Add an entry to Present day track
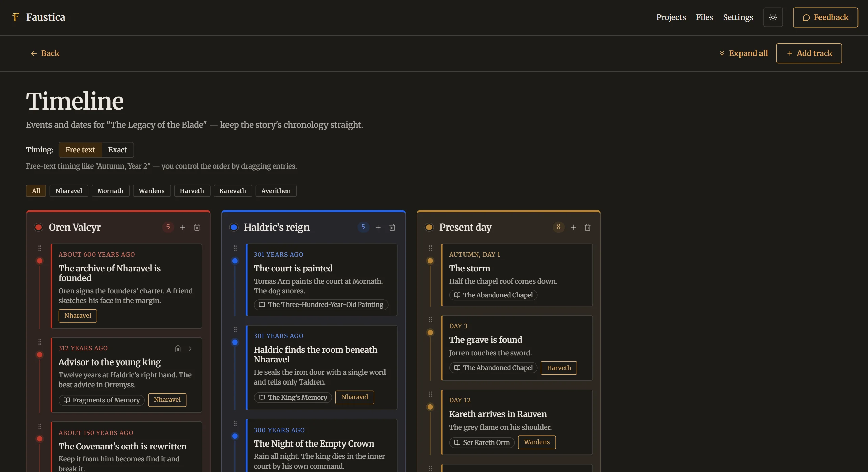Viewport: 868px width, 472px height. 573,227
